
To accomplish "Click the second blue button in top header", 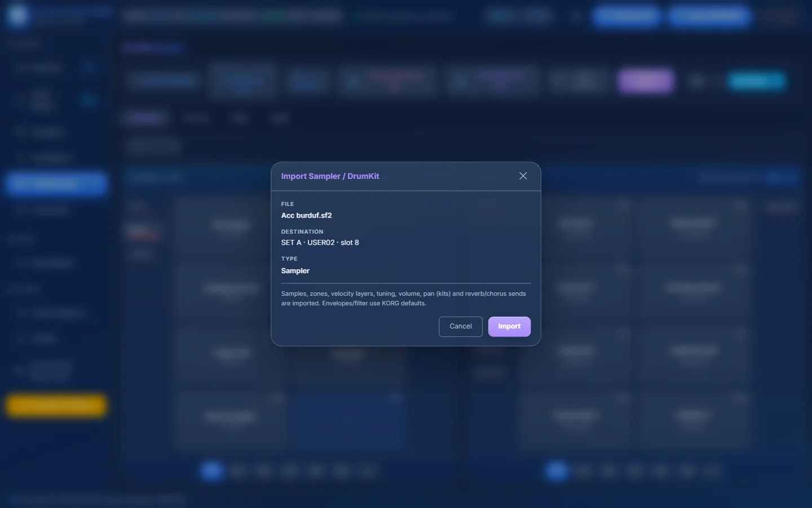I will click(x=709, y=16).
